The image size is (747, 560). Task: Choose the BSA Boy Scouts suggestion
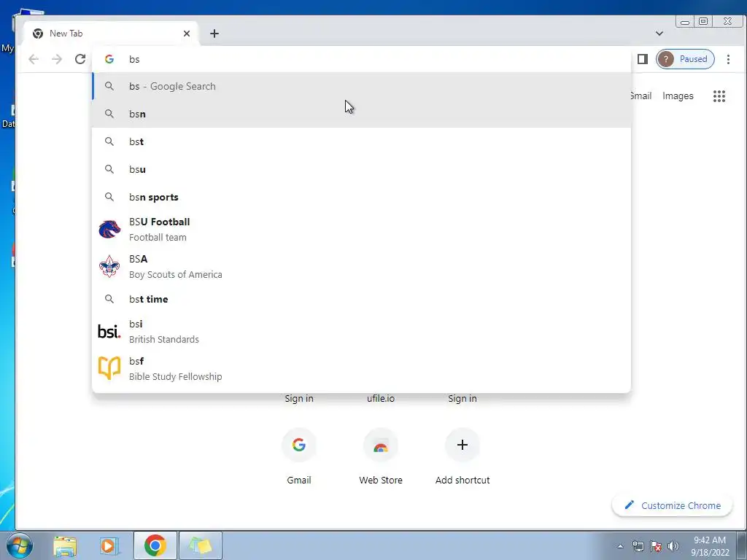coord(361,267)
